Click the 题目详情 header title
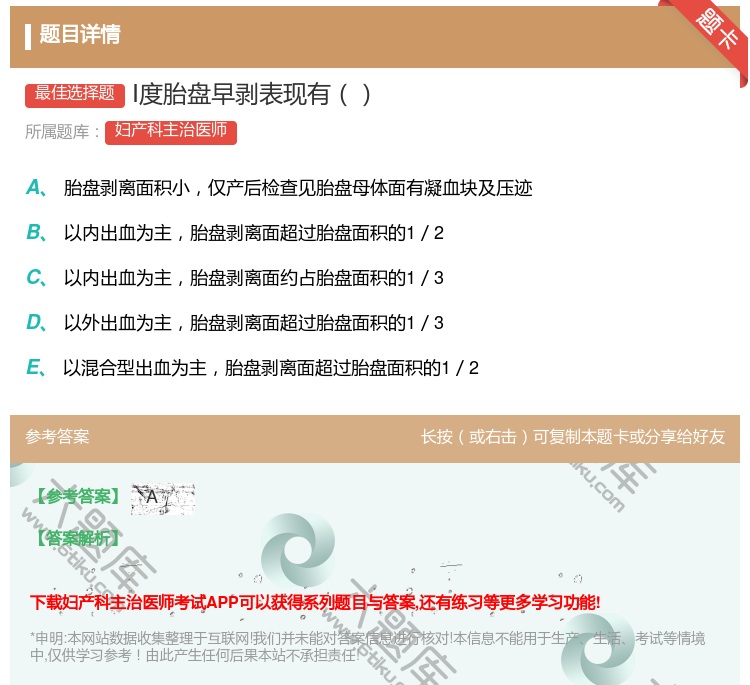This screenshot has width=750, height=685. click(80, 35)
